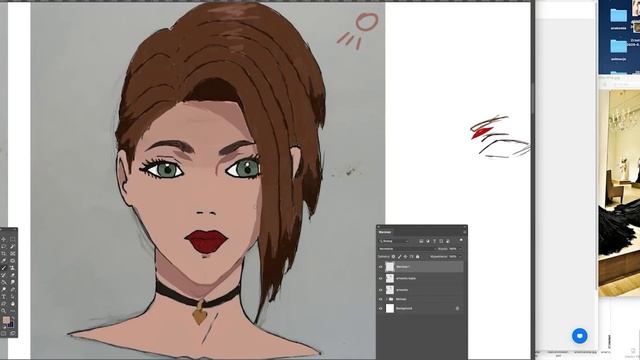Screen dimensions: 640x360
Task: Select the Zoom tool
Action: point(4,310)
